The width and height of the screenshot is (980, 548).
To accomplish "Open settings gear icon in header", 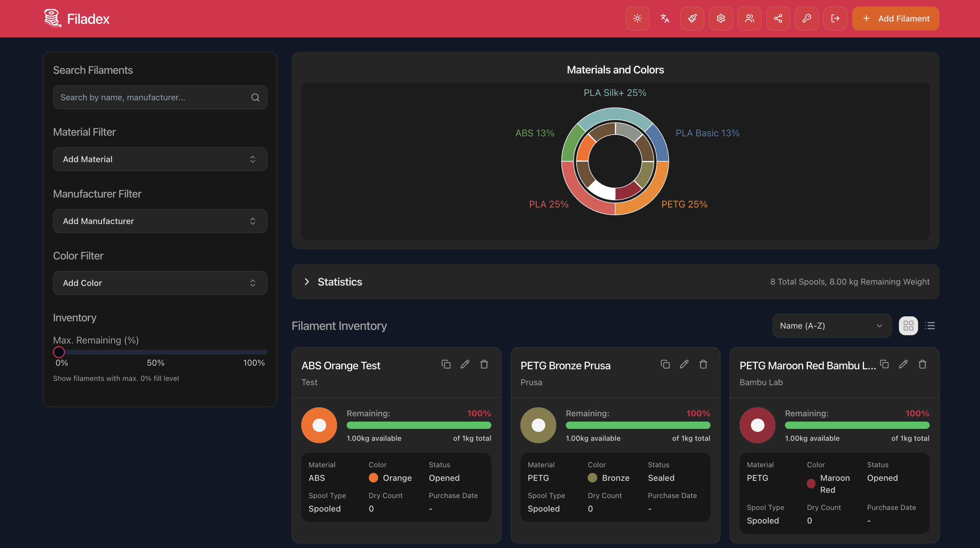I will 720,18.
